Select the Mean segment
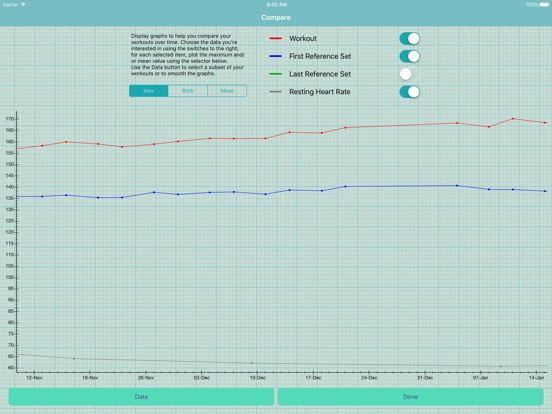 point(227,91)
